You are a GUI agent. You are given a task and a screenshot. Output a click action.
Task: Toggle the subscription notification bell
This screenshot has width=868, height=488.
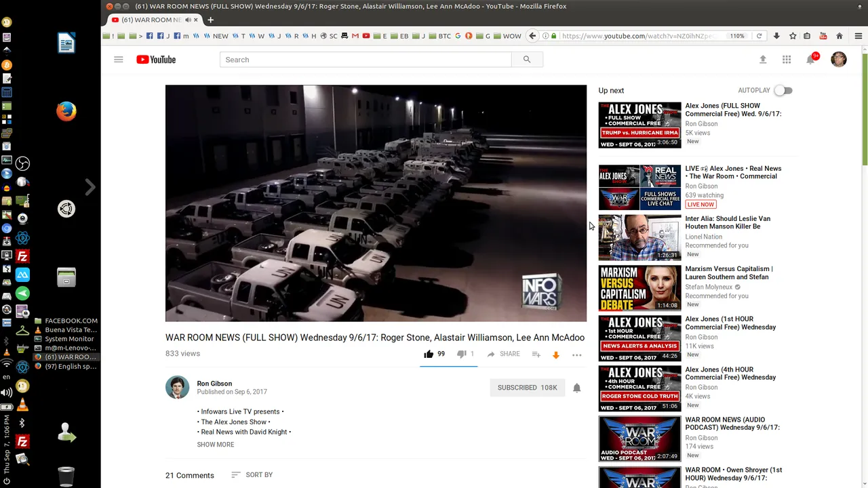click(576, 388)
